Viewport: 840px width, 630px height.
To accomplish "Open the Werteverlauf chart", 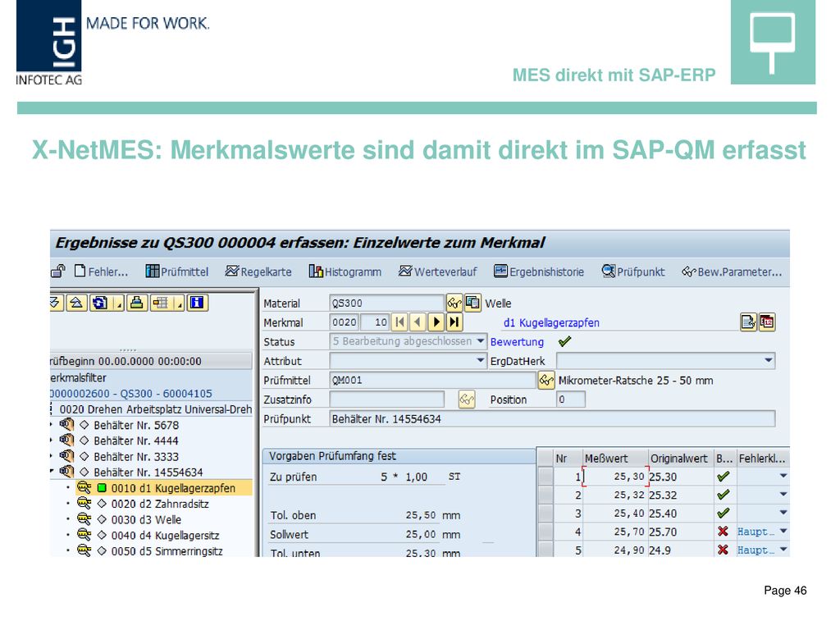I will click(438, 272).
